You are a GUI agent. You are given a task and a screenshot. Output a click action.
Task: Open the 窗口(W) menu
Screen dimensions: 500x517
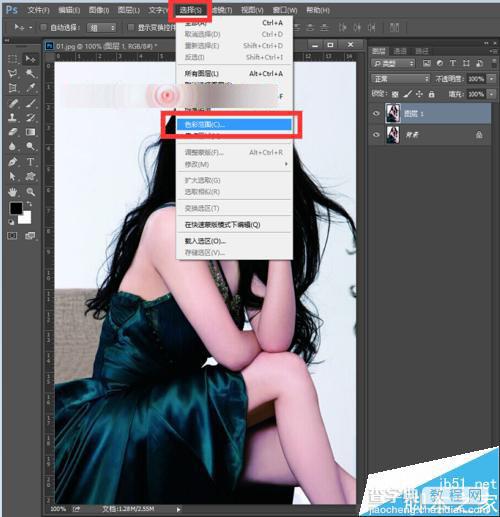point(285,10)
